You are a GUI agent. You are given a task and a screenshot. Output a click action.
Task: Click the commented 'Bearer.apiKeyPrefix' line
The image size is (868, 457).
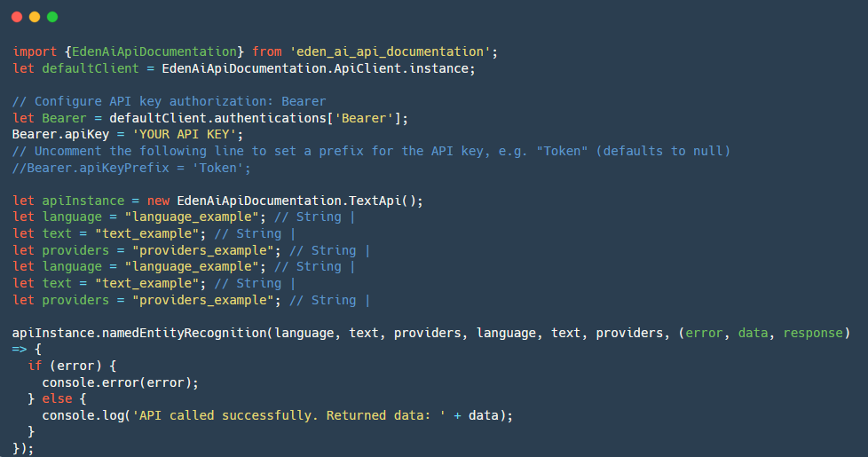point(131,168)
